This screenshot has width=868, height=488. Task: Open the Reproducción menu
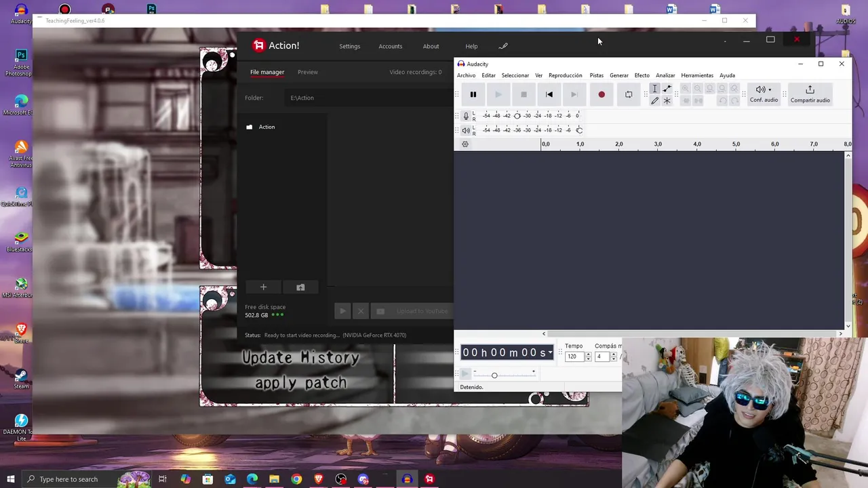click(565, 75)
